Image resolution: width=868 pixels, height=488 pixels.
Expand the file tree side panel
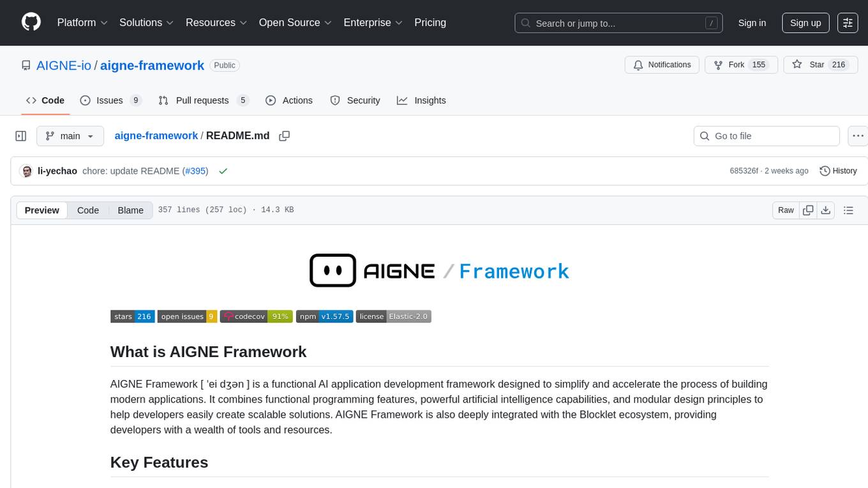[x=21, y=136]
